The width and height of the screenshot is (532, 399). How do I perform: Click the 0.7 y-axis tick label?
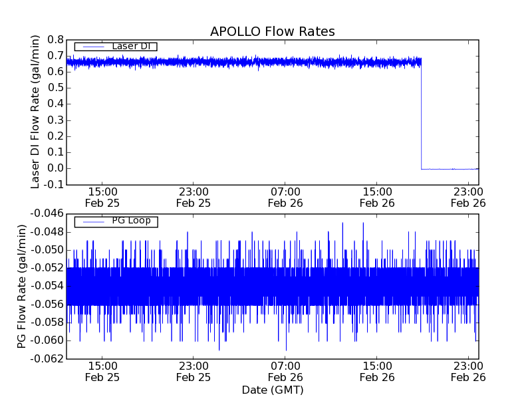(x=55, y=56)
